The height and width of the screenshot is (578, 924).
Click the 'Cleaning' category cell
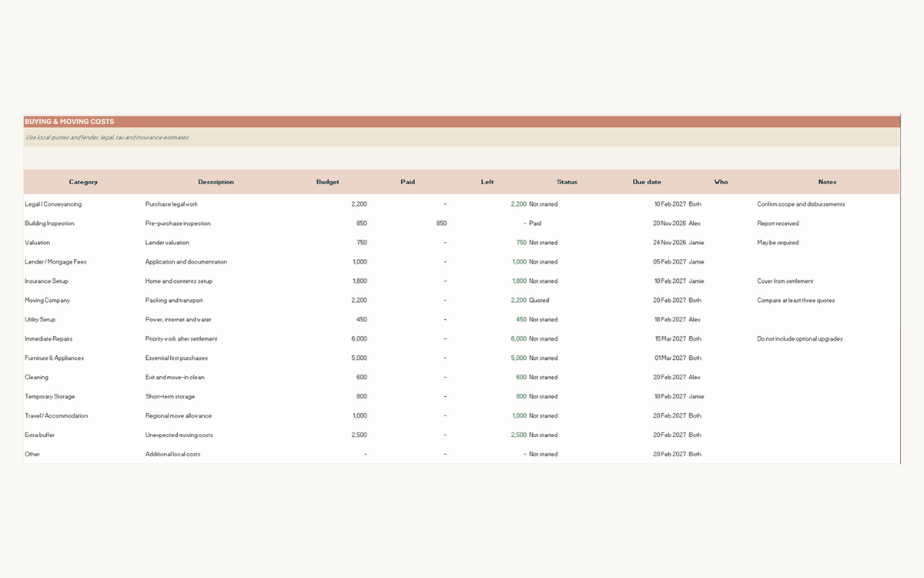pyautogui.click(x=36, y=378)
